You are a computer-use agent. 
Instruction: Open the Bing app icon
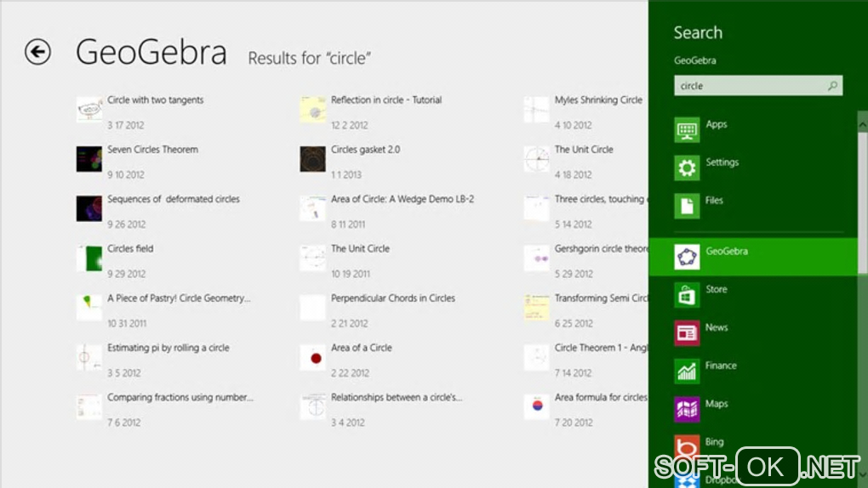tap(687, 447)
